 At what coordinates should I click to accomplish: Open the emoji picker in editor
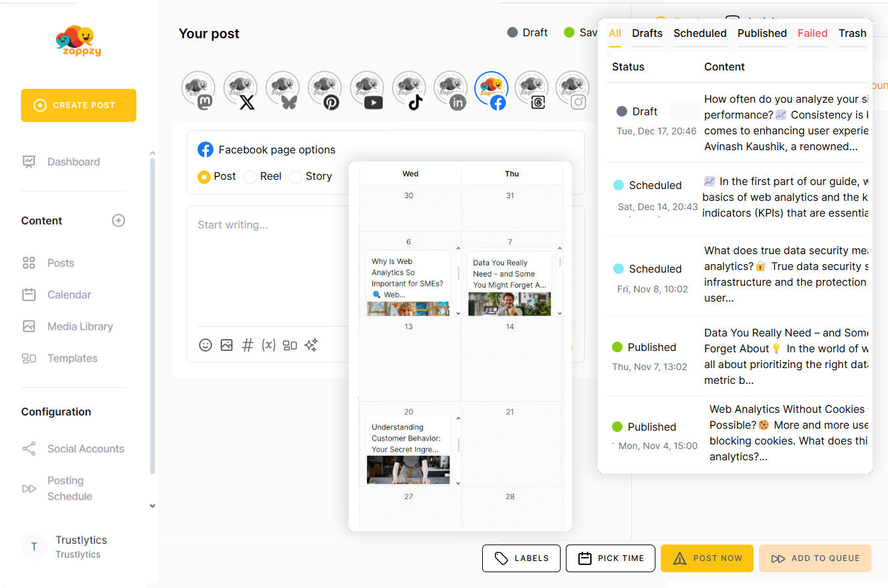click(x=206, y=345)
